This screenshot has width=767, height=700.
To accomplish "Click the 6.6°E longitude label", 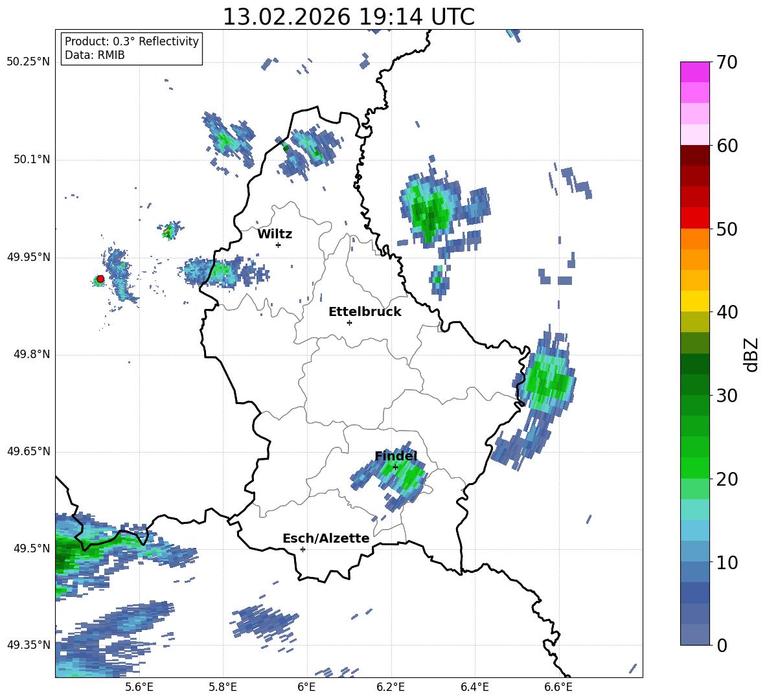I will point(558,687).
